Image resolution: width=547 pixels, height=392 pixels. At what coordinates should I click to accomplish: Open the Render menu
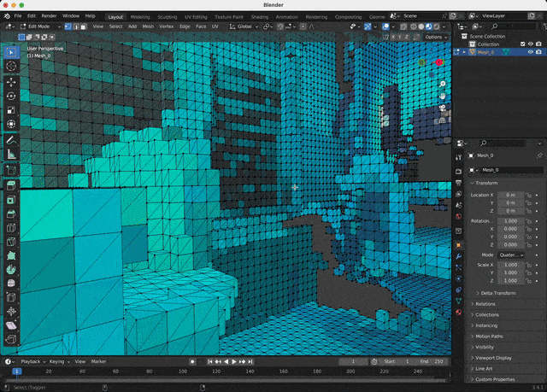click(x=49, y=16)
